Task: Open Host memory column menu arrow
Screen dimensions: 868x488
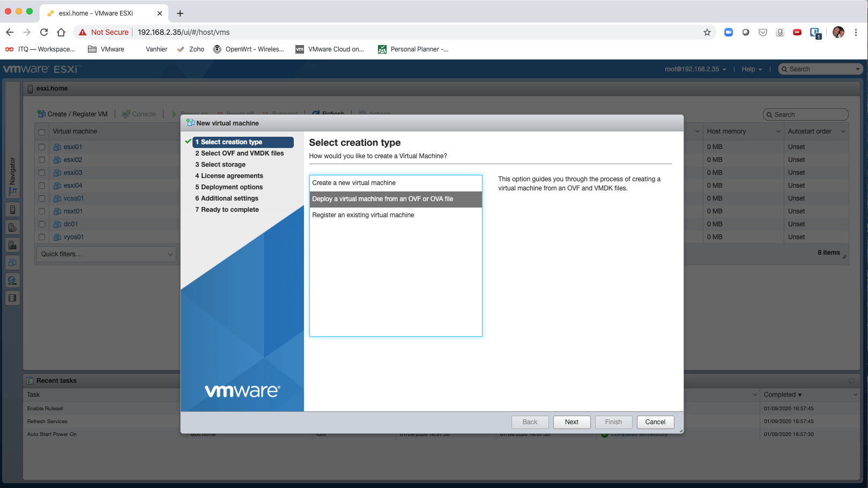Action: pyautogui.click(x=778, y=131)
